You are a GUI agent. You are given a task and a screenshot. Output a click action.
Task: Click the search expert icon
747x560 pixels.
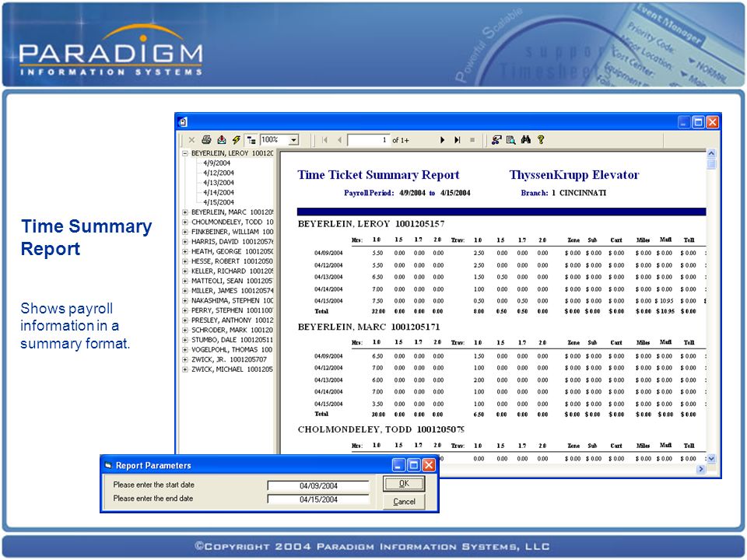point(496,139)
